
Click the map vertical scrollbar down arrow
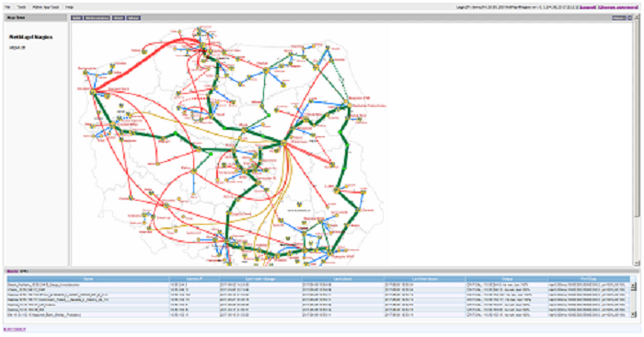(x=637, y=263)
